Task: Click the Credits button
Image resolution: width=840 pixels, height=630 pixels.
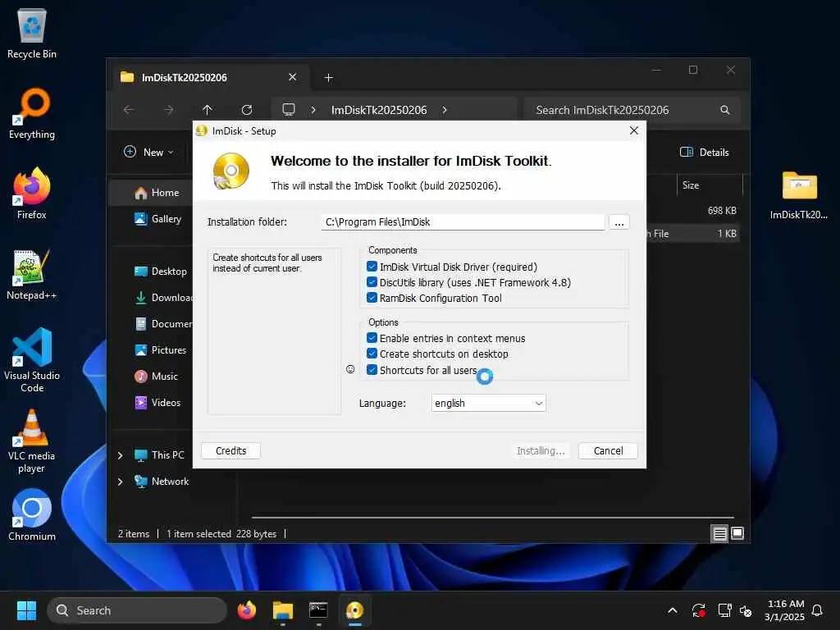Action: 231,450
